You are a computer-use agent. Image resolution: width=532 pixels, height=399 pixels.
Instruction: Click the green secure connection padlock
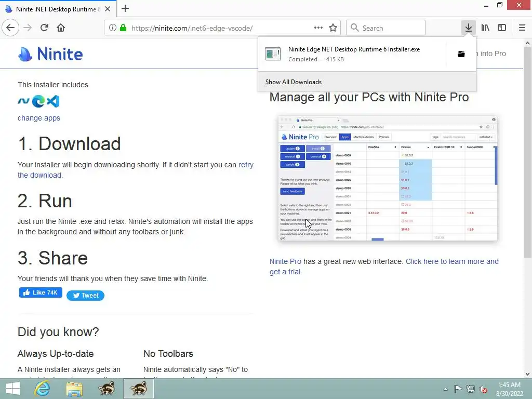tap(123, 28)
